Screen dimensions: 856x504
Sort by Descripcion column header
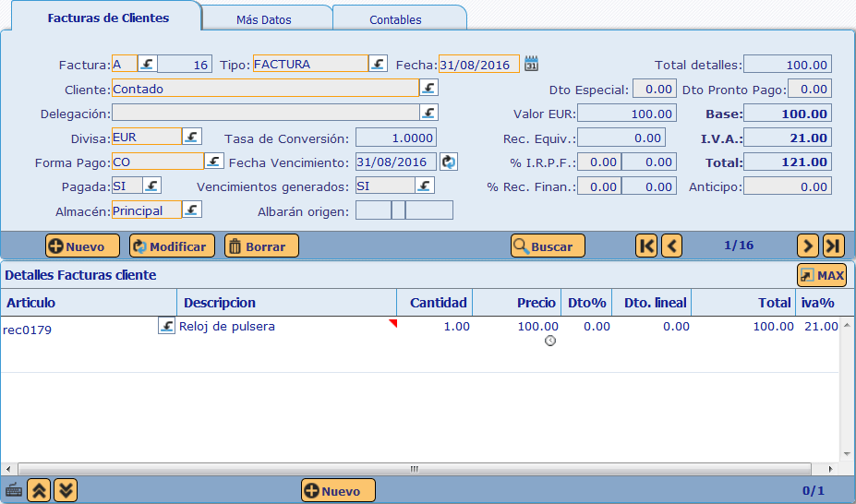[x=286, y=303]
